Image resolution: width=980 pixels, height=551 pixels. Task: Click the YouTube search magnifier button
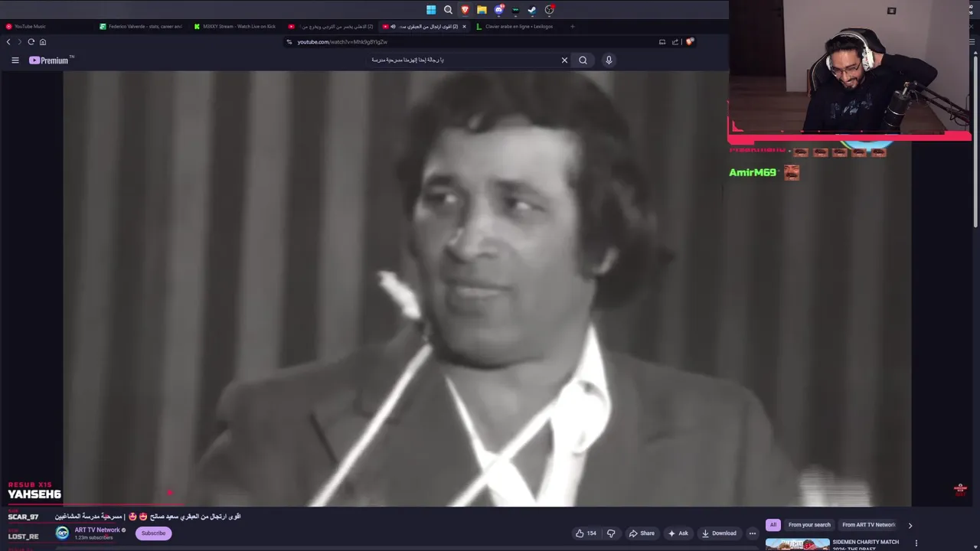(583, 60)
